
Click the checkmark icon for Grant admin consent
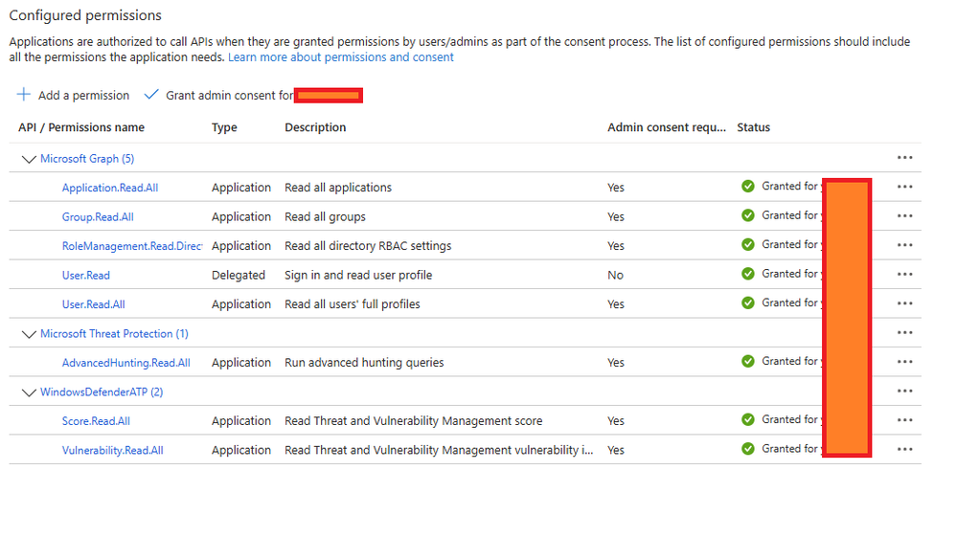pos(151,95)
